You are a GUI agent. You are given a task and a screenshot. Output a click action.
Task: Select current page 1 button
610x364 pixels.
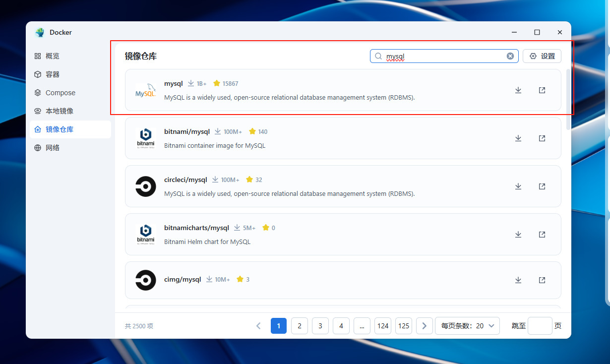tap(279, 326)
